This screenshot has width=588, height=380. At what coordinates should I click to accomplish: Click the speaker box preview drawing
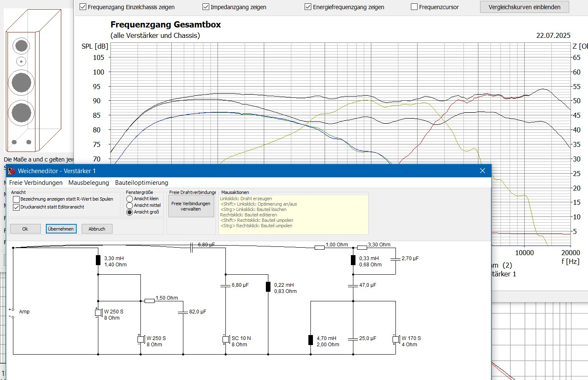[x=33, y=81]
